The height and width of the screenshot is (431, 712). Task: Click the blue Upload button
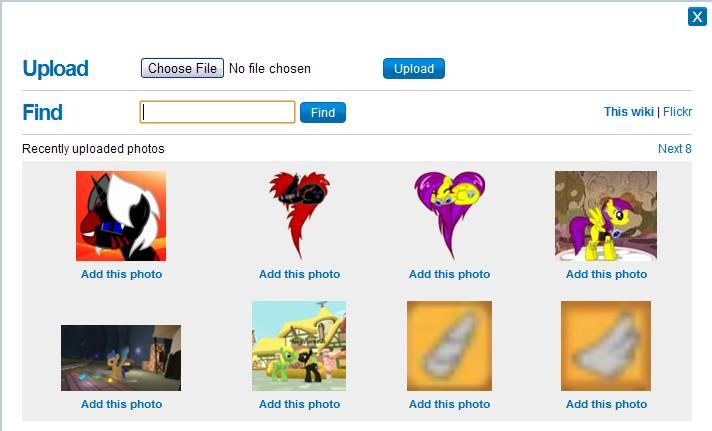click(x=414, y=69)
